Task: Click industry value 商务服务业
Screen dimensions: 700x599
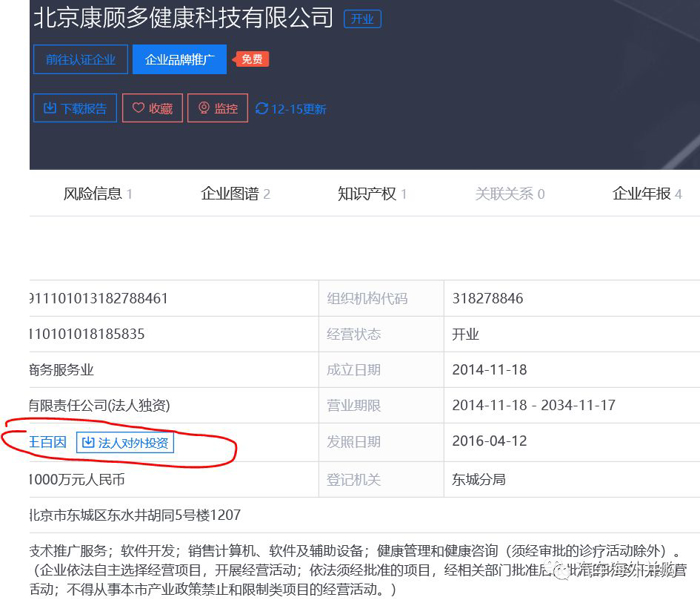Action: click(x=62, y=370)
